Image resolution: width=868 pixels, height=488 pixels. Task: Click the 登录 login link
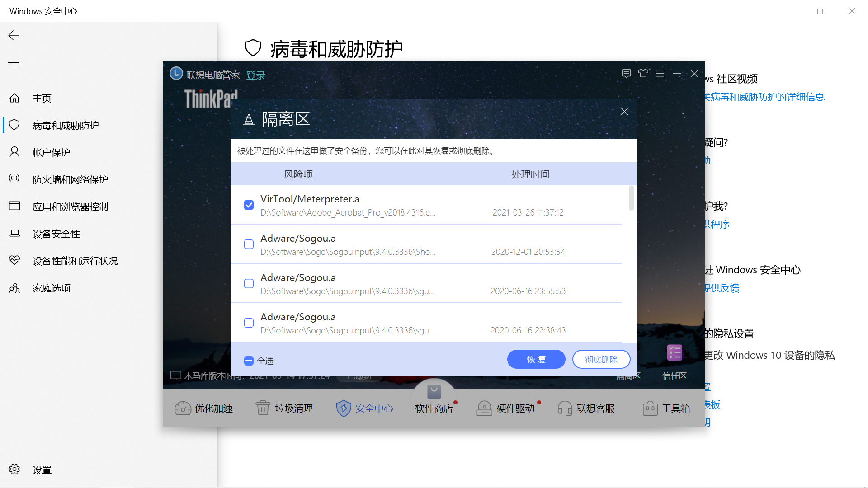(255, 75)
